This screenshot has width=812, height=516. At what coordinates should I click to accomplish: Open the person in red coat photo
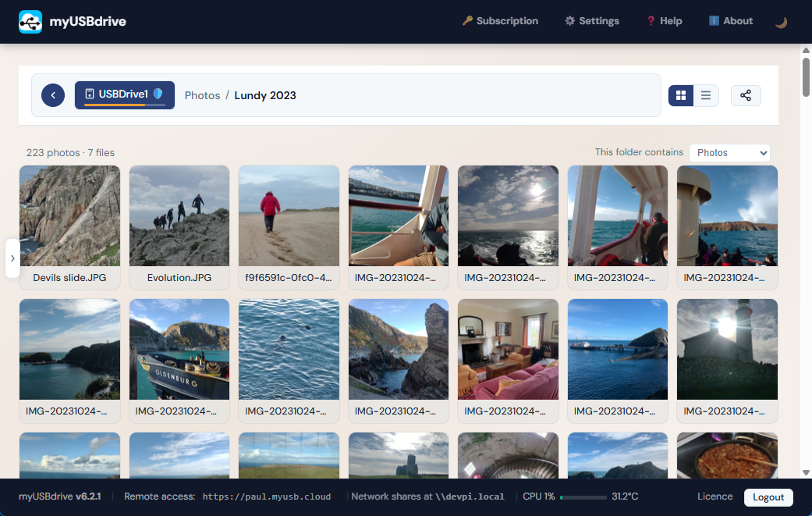point(289,216)
